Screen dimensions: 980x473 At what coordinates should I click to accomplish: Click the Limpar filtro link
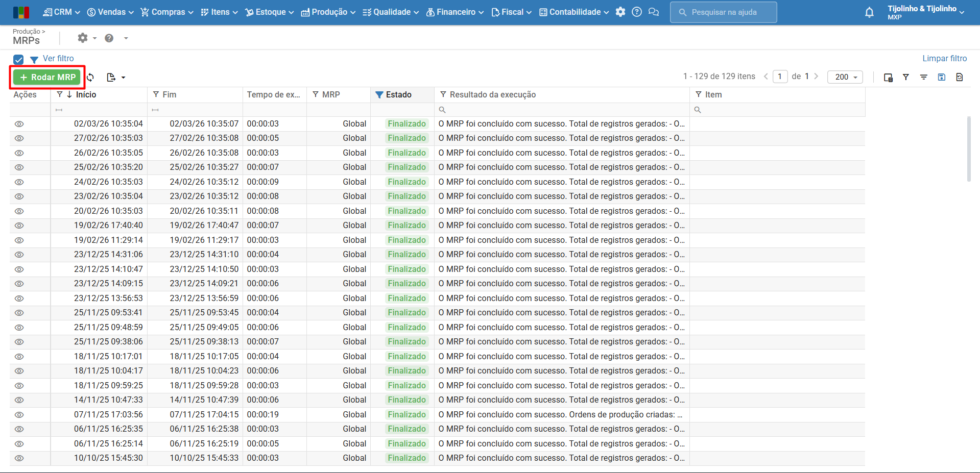pyautogui.click(x=944, y=59)
